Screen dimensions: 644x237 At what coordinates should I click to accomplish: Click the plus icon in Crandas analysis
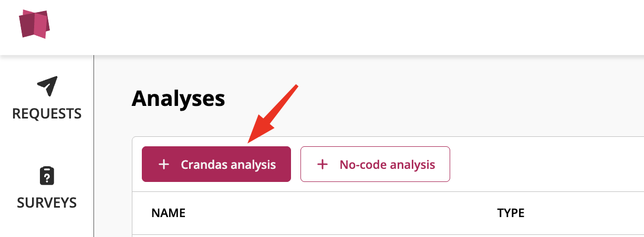(164, 165)
